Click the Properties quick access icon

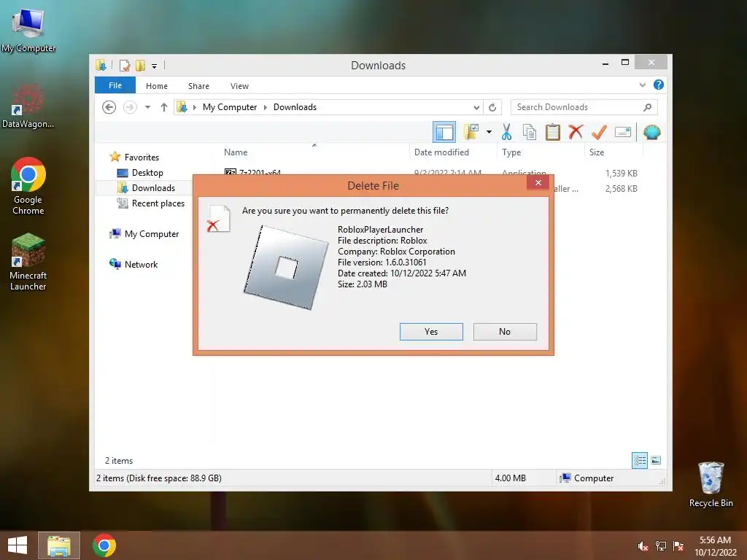click(124, 65)
